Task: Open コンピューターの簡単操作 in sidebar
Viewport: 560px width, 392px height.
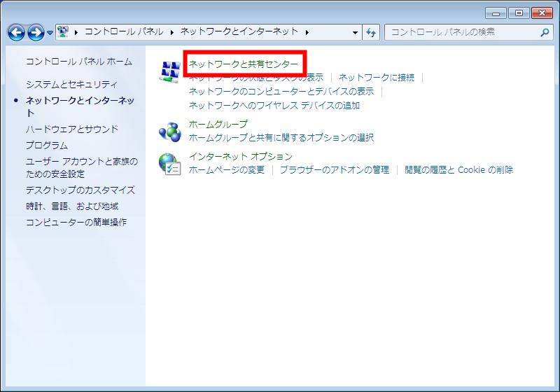Action: [x=76, y=222]
